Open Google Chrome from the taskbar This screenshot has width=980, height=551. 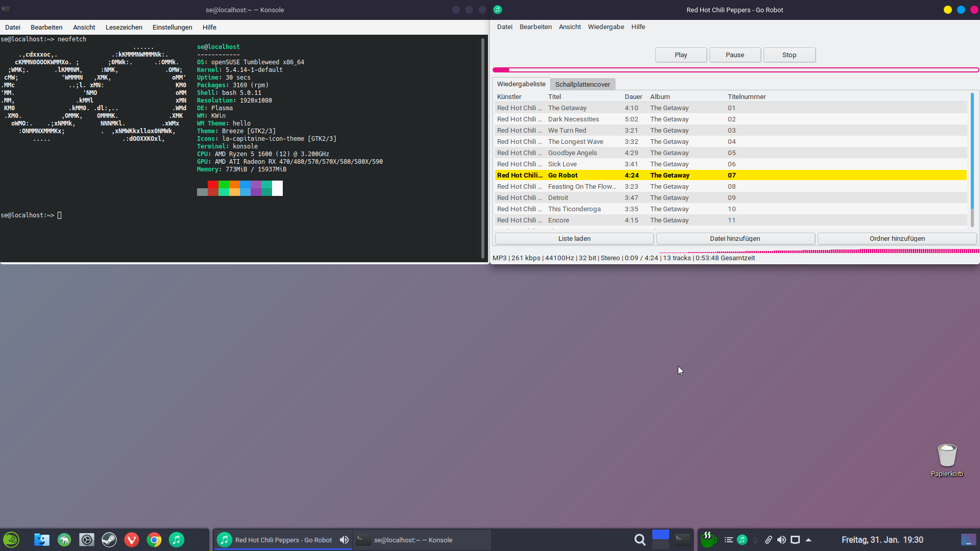pos(154,539)
